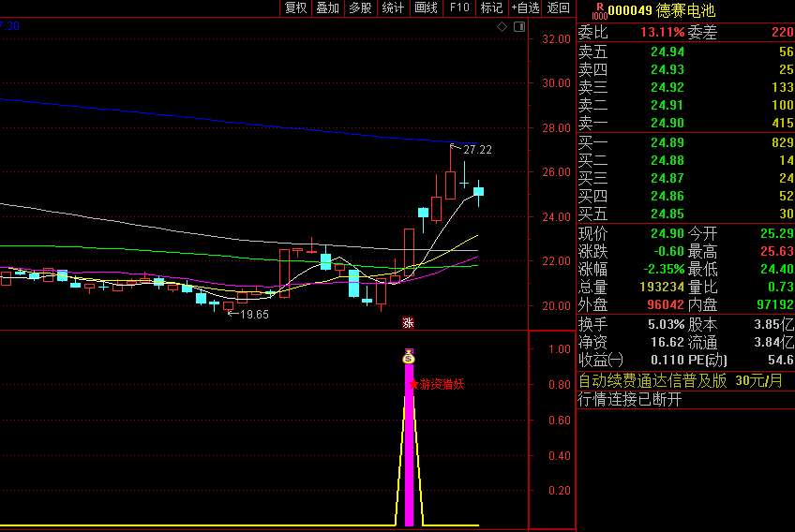Click the red 涨 marker badge
Image resolution: width=795 pixels, height=532 pixels.
[x=408, y=323]
